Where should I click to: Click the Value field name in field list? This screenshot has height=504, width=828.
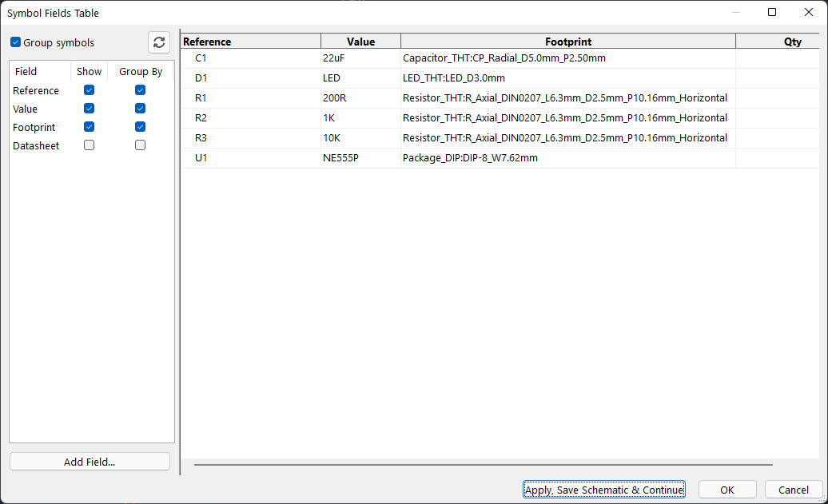coord(25,109)
